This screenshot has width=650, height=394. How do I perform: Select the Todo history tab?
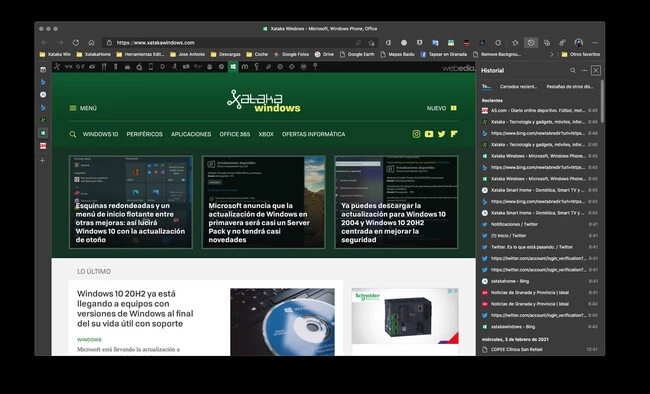click(x=486, y=87)
